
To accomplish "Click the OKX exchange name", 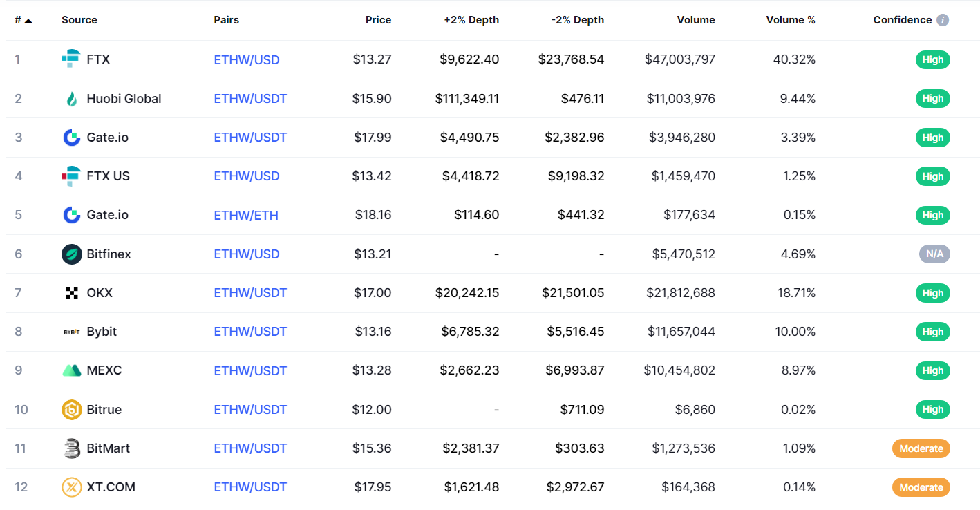I will (x=100, y=293).
